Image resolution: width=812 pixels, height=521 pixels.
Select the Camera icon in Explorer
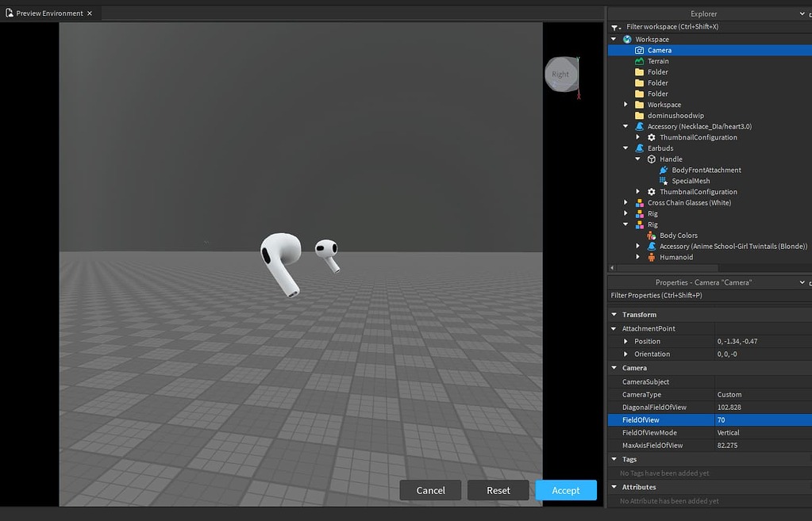[640, 49]
